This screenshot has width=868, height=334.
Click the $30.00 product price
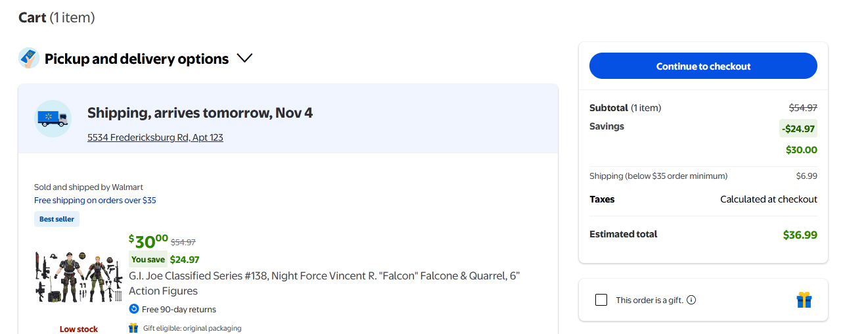coord(148,241)
